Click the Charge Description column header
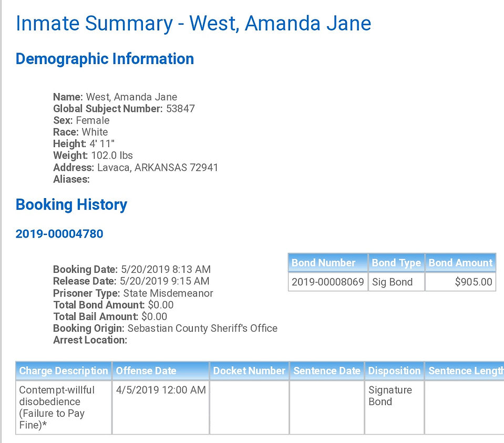504x443 pixels. click(64, 370)
